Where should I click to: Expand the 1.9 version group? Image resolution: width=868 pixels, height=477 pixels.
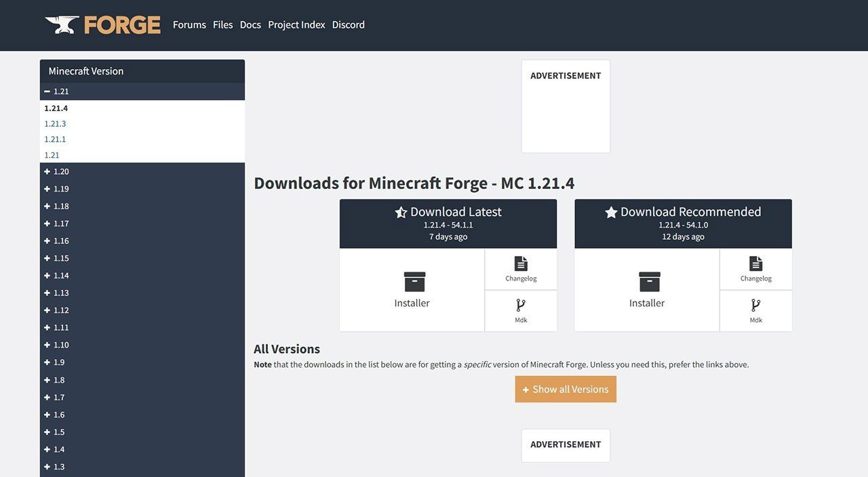coord(142,362)
